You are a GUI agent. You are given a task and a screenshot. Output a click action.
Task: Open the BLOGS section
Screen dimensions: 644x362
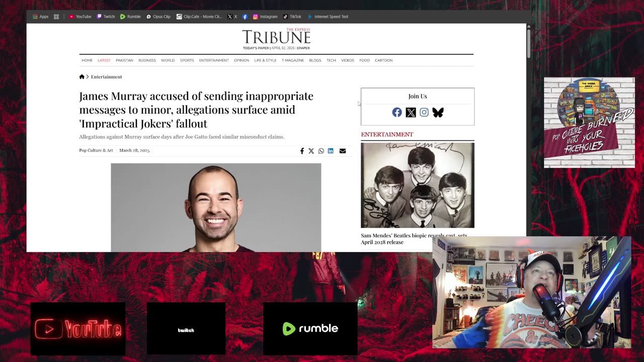point(315,60)
